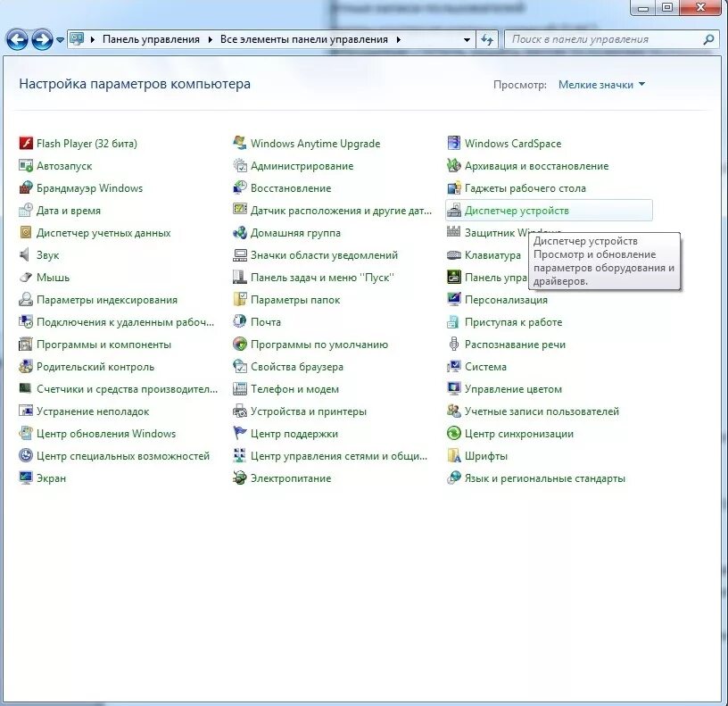
Task: Open the Экран monitor icon
Action: [x=26, y=478]
